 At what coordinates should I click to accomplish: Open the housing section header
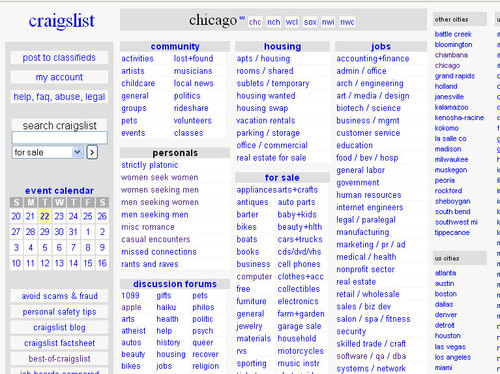283,47
